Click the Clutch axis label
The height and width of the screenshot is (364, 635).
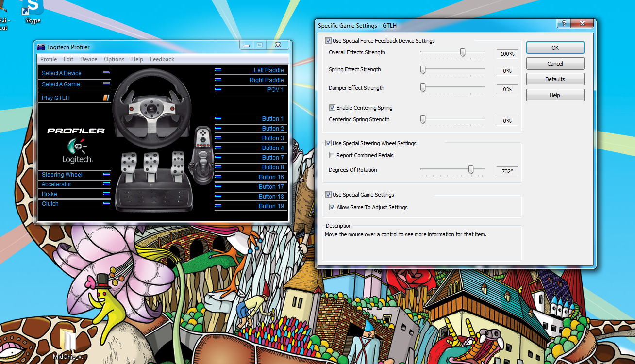click(50, 204)
